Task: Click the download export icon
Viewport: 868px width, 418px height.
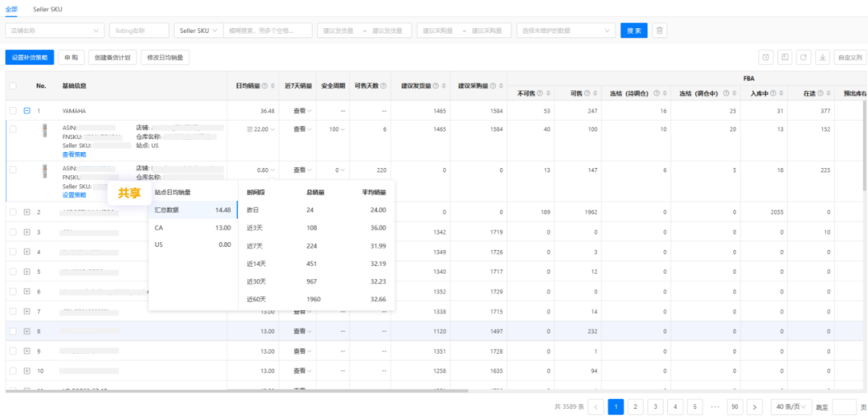Action: point(822,58)
